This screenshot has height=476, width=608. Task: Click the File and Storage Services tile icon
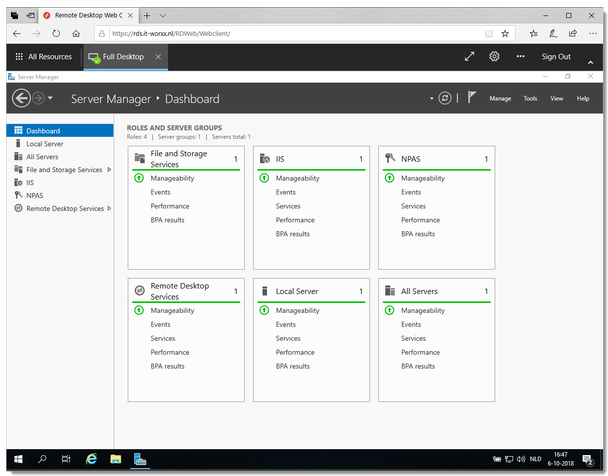pos(140,158)
